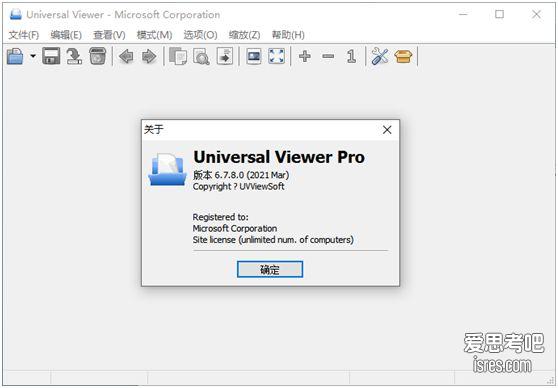Click the Delete file trash icon

[98, 56]
